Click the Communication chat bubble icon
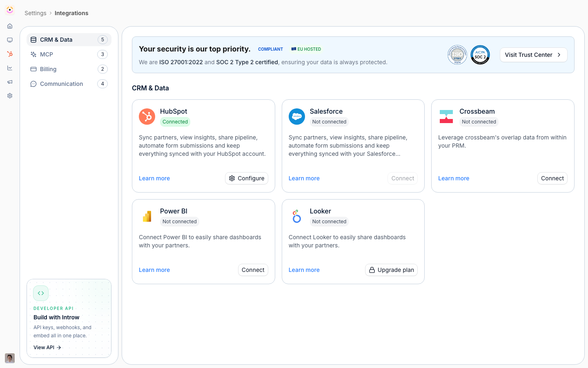The height and width of the screenshot is (368, 588). 33,84
